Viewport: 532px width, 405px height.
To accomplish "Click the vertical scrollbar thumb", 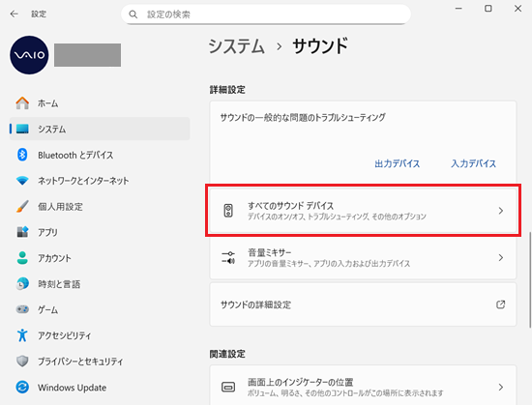I will [530, 279].
